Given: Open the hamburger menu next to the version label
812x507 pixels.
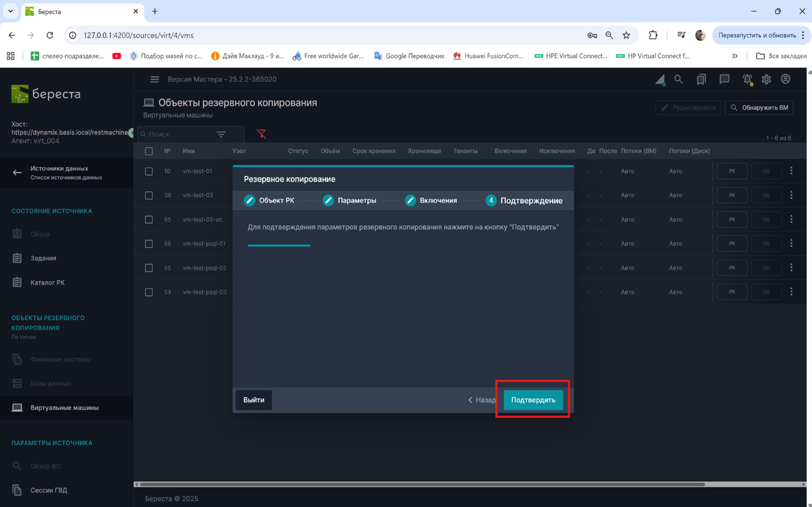Looking at the screenshot, I should tap(154, 79).
